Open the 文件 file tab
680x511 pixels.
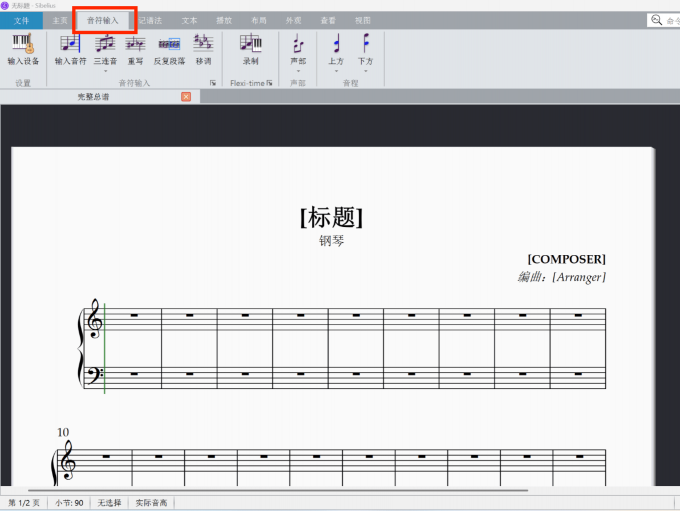[x=21, y=20]
